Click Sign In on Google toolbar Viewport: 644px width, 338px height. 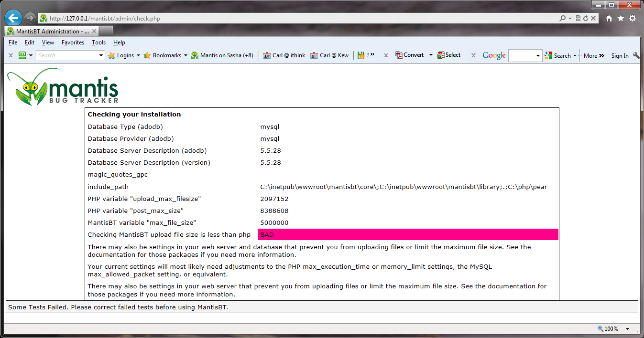620,56
